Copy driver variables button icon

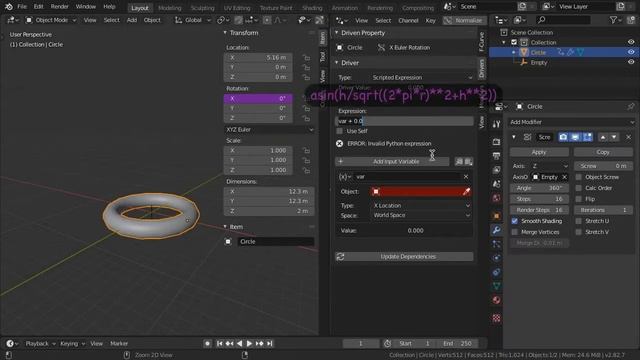pos(459,162)
